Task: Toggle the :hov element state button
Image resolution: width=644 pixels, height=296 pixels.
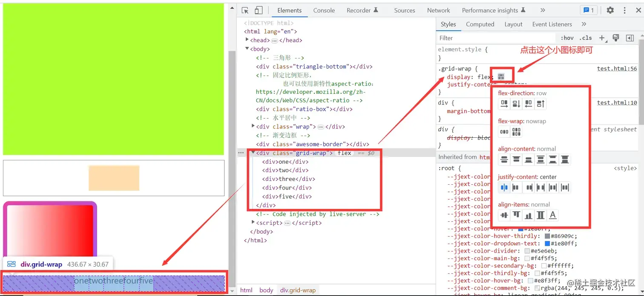Action: [567, 38]
